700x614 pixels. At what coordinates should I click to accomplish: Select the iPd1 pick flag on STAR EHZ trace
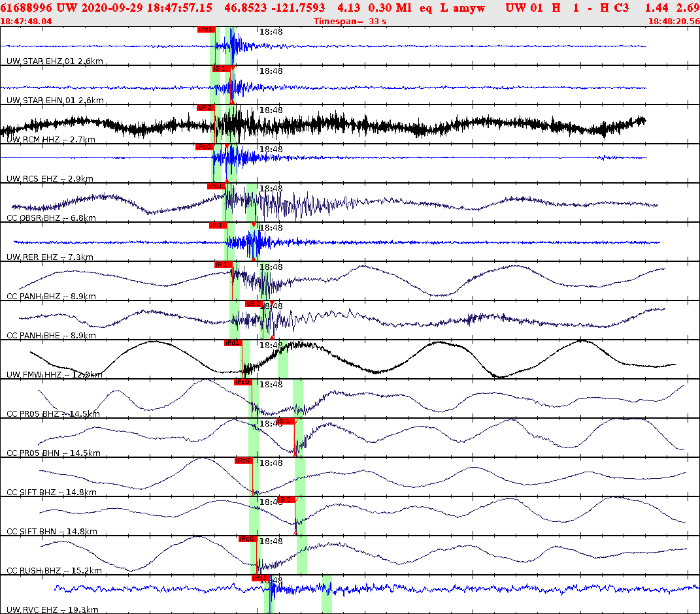pyautogui.click(x=208, y=28)
